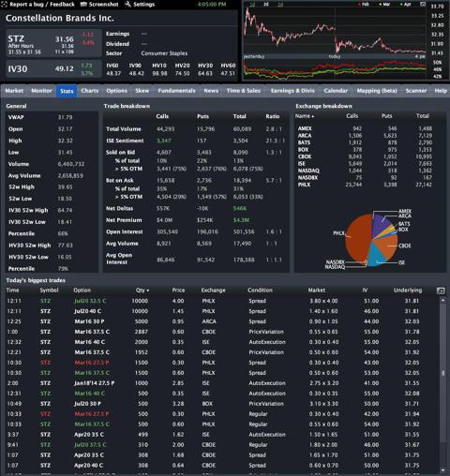Click scrollbar up arrow in trades list
Viewport: 450px width, 476px height.
[x=442, y=300]
